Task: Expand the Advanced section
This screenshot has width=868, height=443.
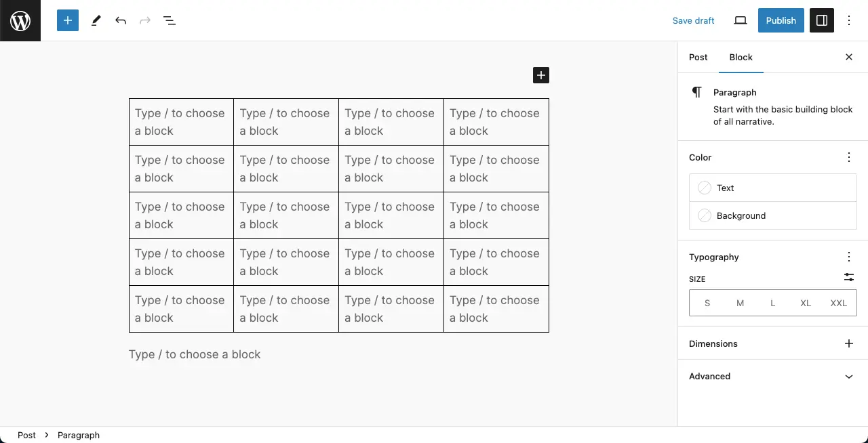Action: pos(773,376)
